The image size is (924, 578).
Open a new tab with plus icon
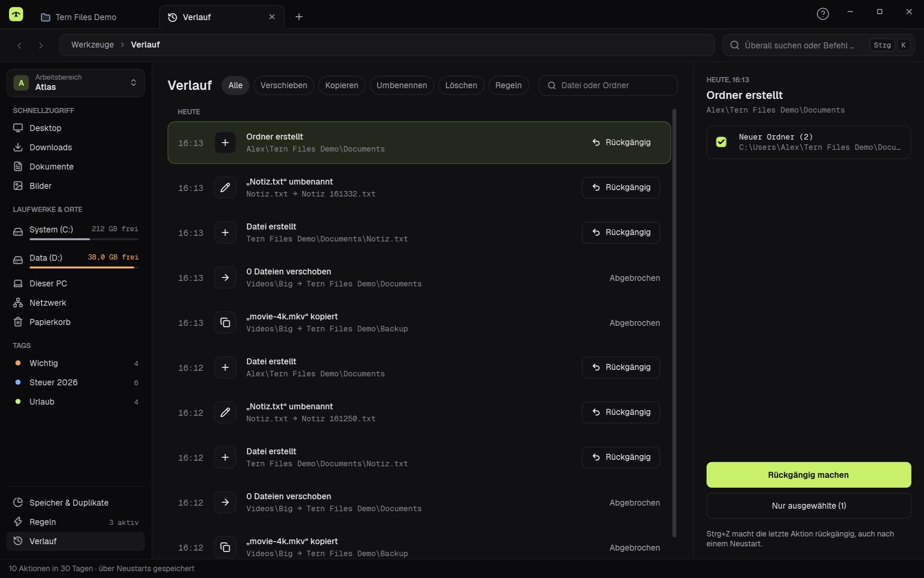(299, 17)
